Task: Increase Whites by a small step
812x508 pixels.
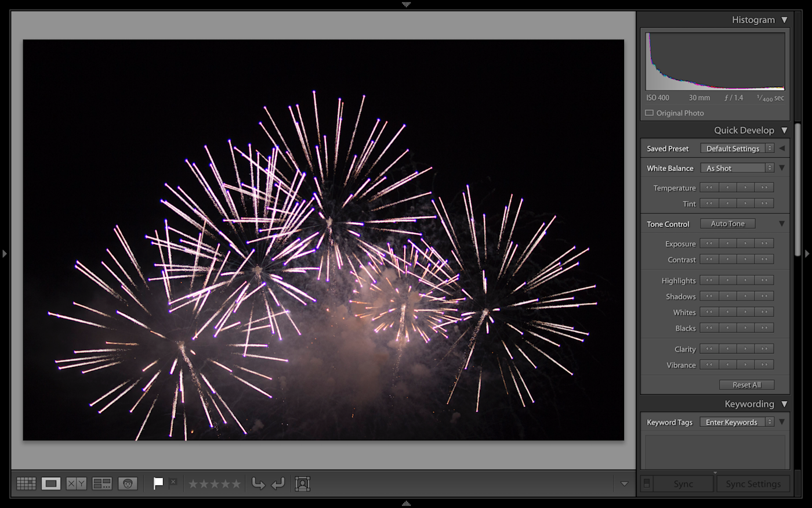Action: (746, 312)
